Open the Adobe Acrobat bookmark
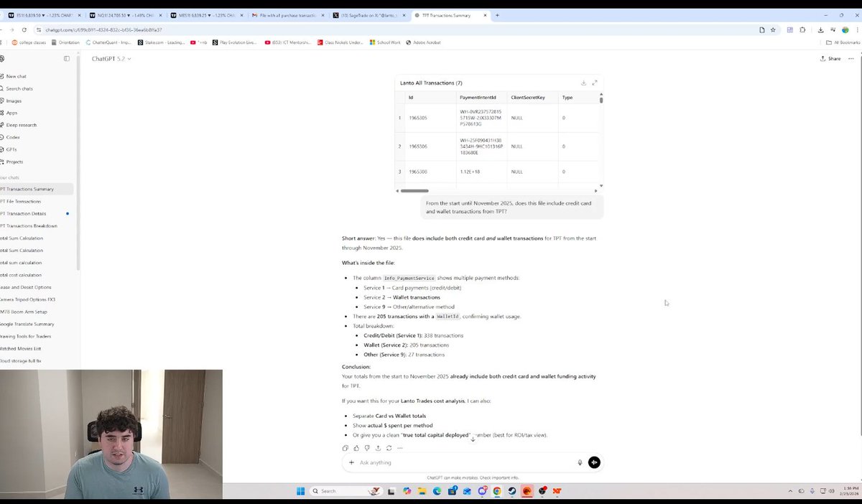Screen dimensions: 862x504 (x=424, y=42)
